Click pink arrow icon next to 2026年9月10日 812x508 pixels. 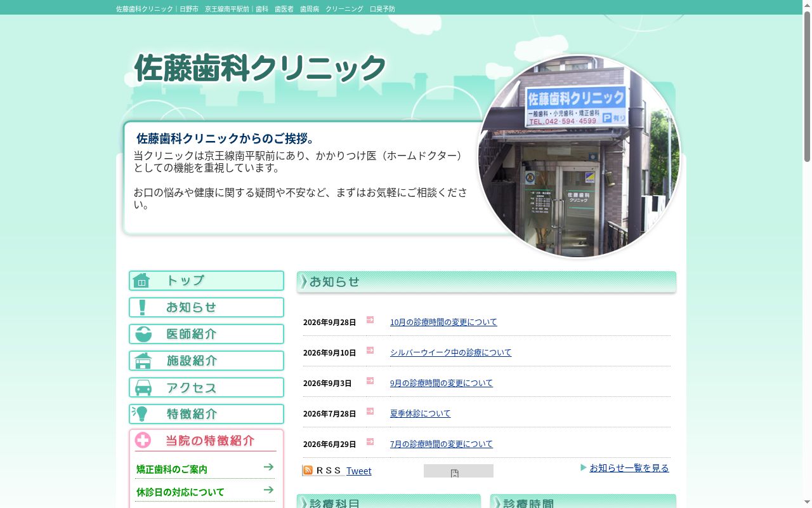coord(370,350)
